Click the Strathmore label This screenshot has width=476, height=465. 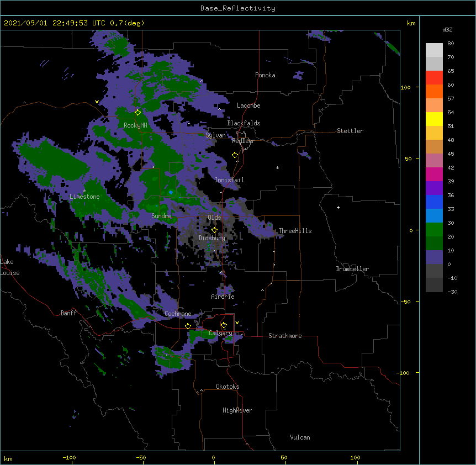click(x=285, y=336)
